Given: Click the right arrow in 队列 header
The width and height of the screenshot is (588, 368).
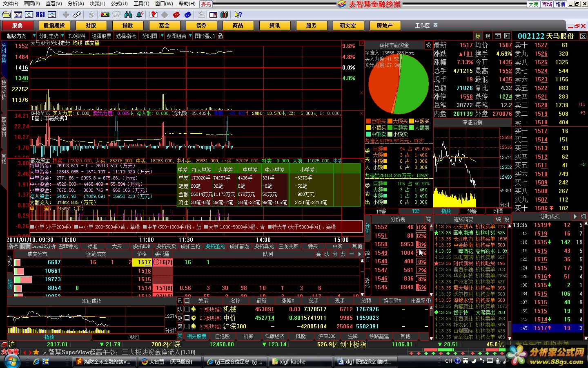Looking at the screenshot, I should click(359, 254).
